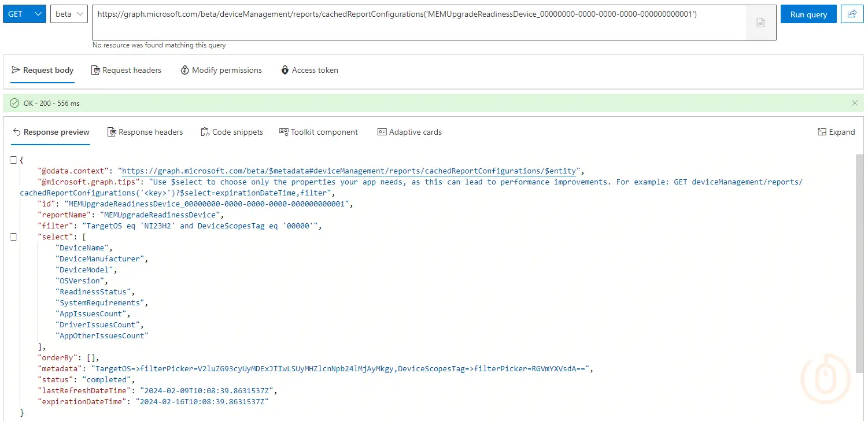Open the beta version dropdown

(69, 14)
